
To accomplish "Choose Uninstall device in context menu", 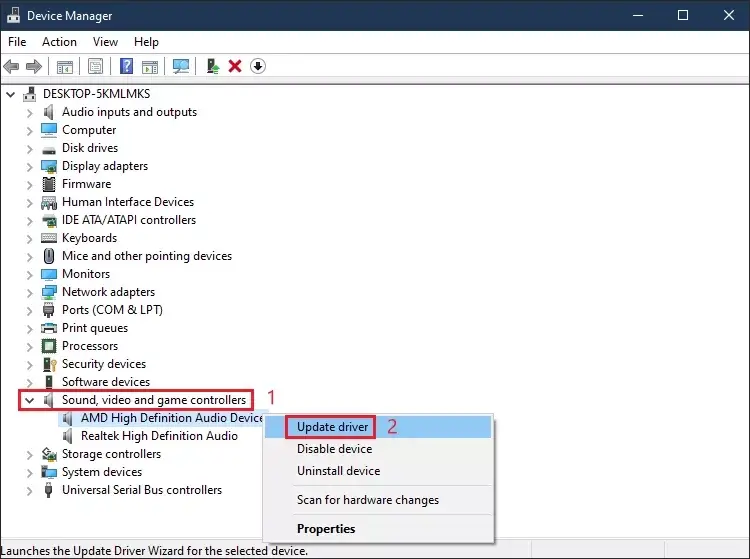I will coord(378,471).
